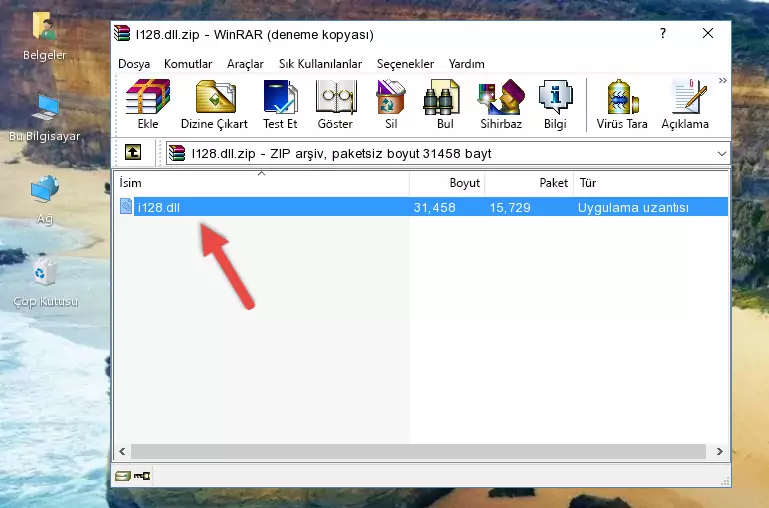Click the Ekle (add) toolbar icon
Viewport: 769px width, 508px height.
(148, 105)
